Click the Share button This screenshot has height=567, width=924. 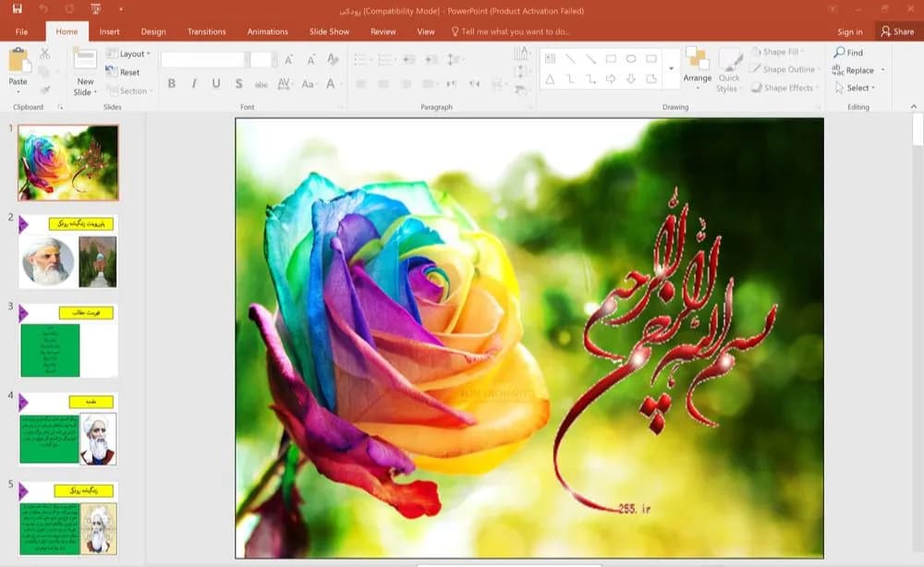coord(897,31)
